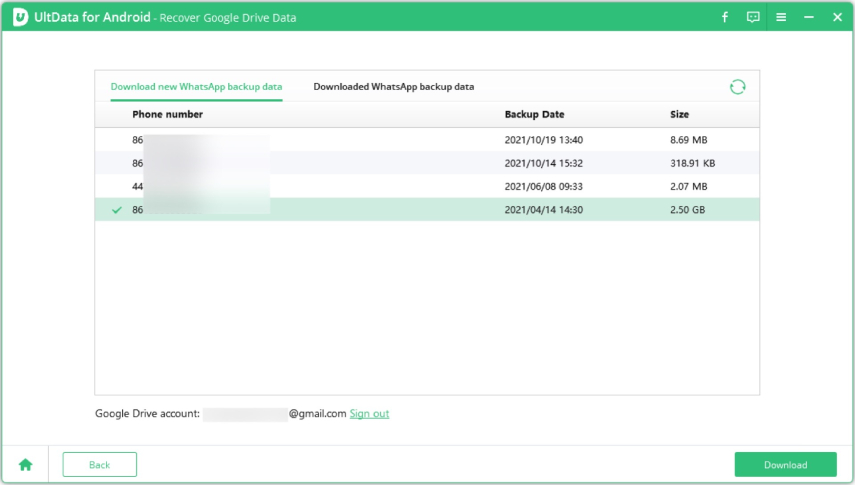Close the UltData window
The image size is (855, 485).
tap(836, 18)
